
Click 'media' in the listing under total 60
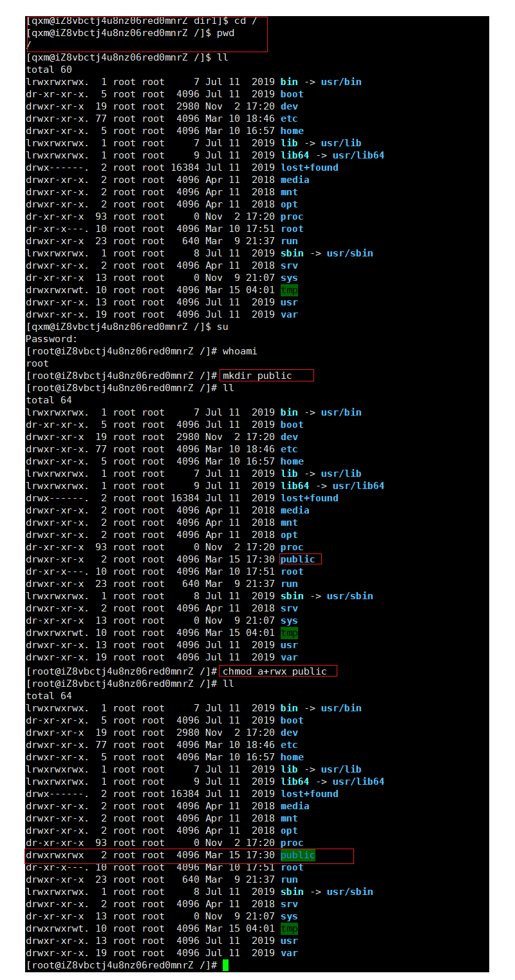(x=295, y=180)
